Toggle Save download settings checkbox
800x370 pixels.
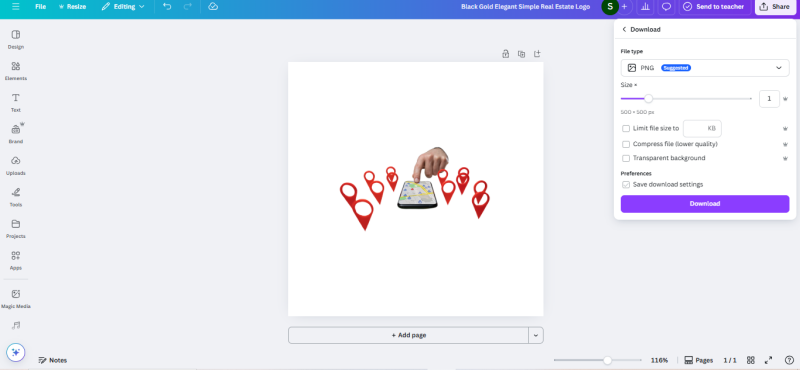626,185
